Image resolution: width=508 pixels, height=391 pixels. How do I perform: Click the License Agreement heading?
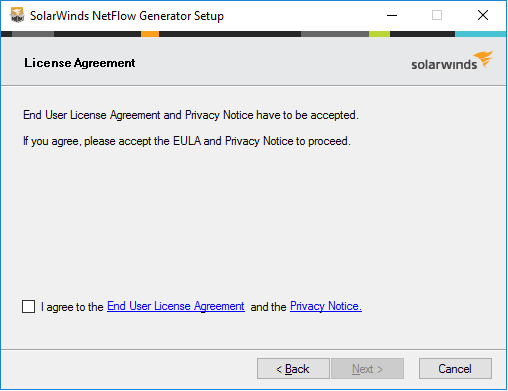point(80,63)
